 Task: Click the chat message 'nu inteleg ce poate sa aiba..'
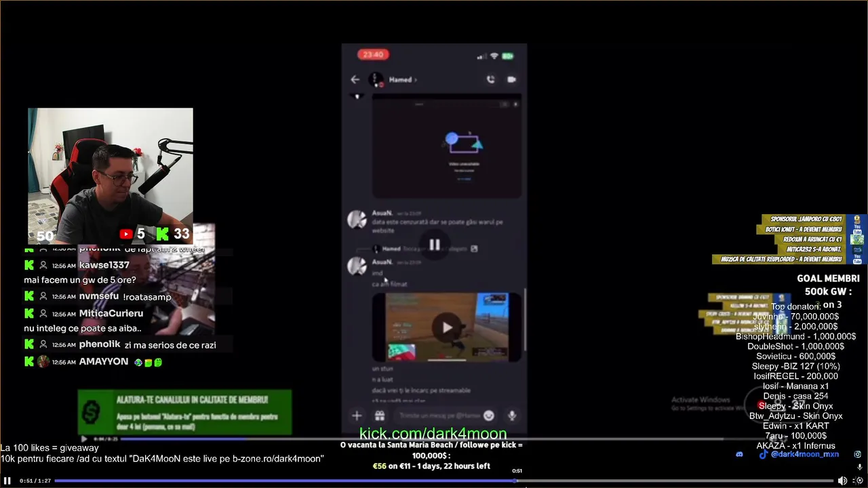pos(83,328)
